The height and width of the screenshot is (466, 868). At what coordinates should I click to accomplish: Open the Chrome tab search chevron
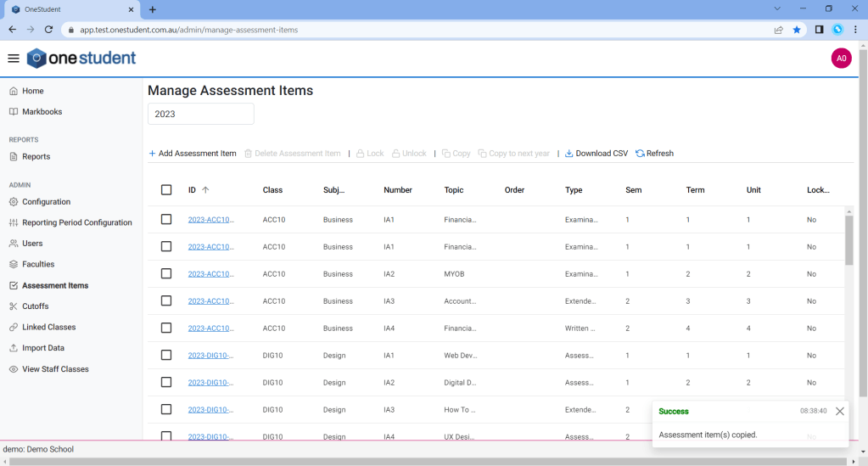[777, 8]
